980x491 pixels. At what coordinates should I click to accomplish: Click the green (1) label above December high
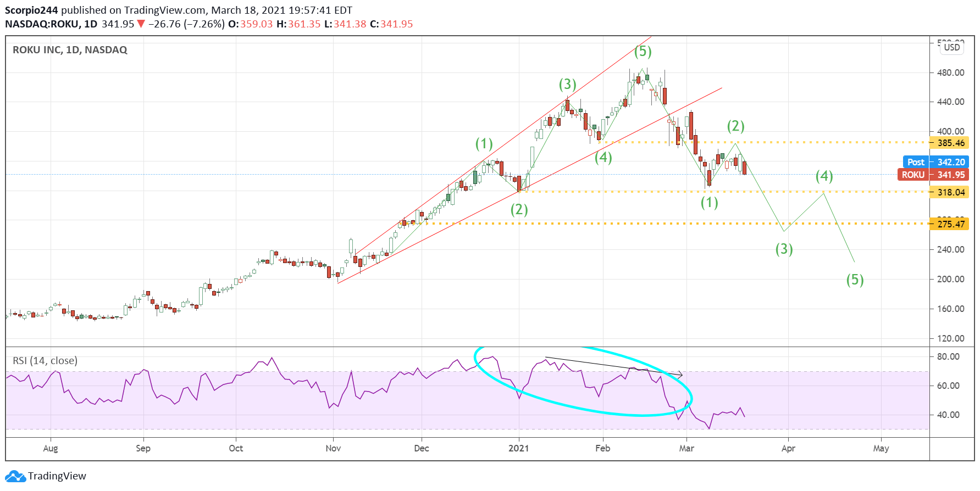[x=484, y=144]
